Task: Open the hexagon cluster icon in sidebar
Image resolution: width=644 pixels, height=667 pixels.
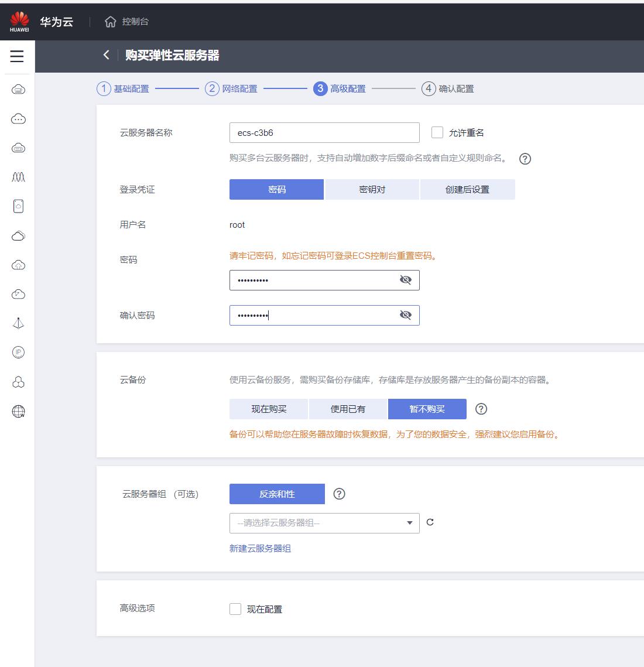Action: [18, 382]
